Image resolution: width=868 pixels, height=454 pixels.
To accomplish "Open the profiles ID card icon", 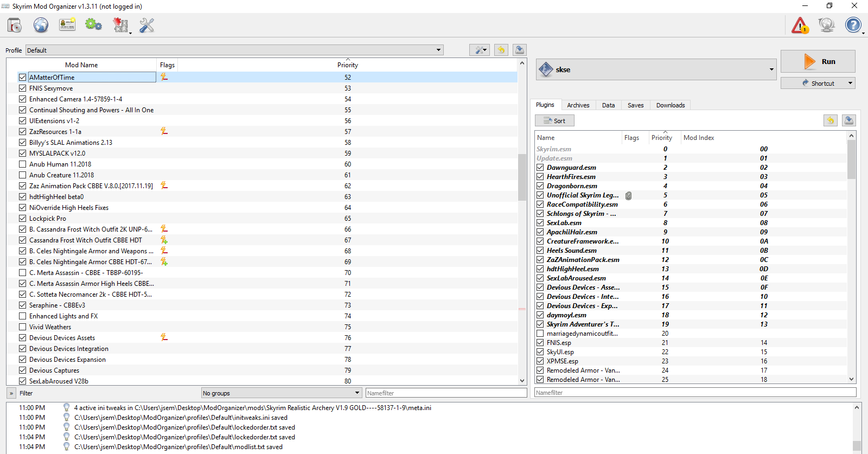I will click(x=67, y=25).
